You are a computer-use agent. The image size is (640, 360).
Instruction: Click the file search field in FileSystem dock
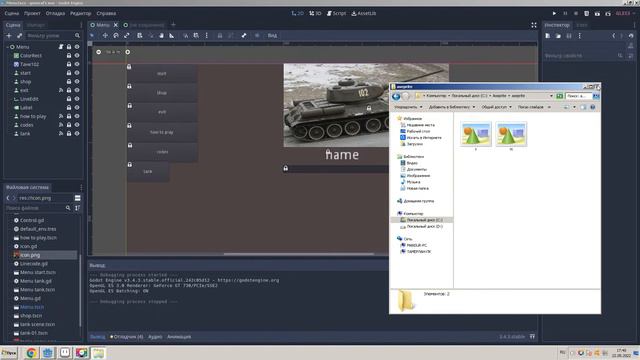click(x=38, y=208)
